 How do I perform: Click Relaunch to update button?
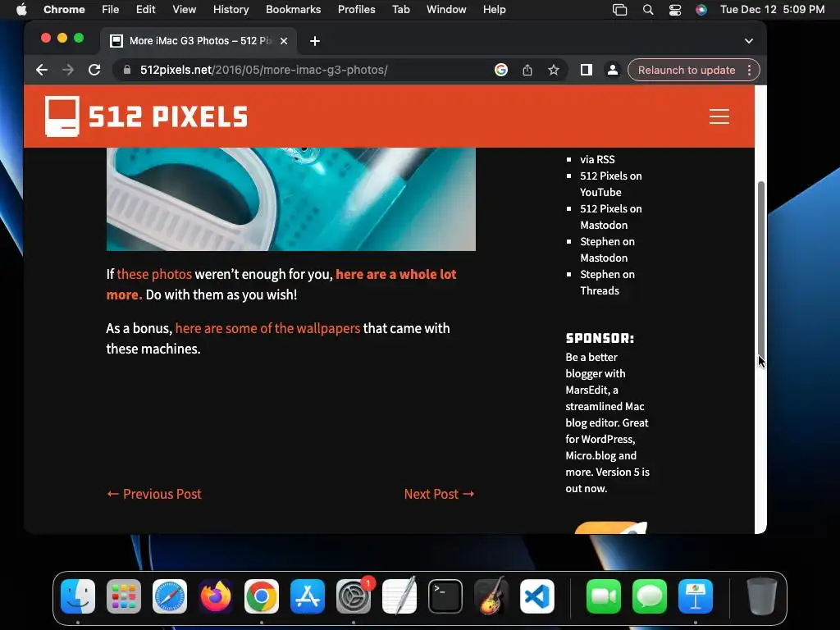point(687,71)
